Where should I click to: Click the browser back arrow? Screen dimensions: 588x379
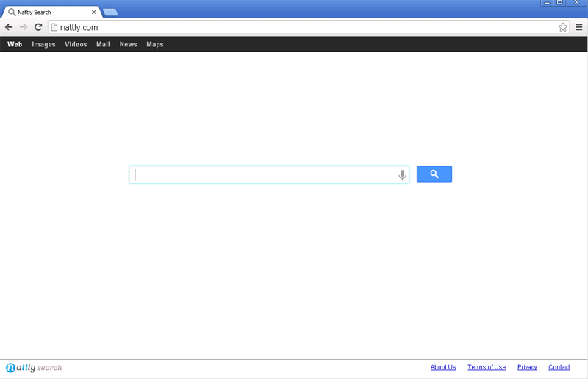(9, 27)
